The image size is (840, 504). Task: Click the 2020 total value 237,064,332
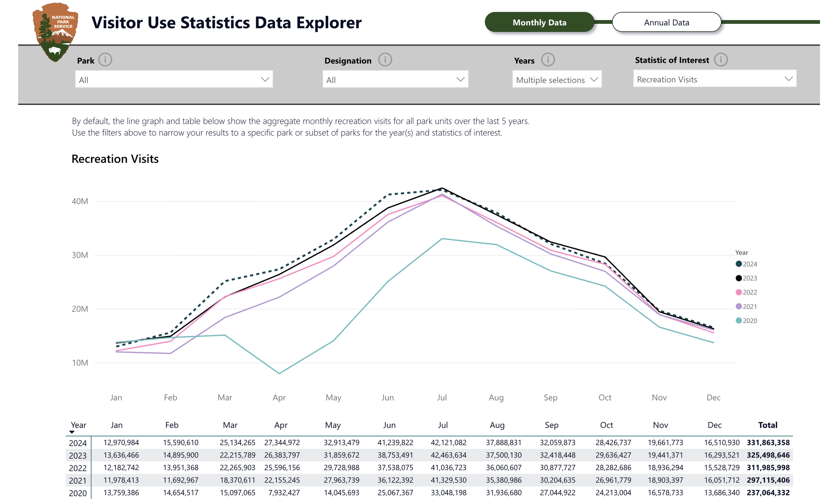(x=768, y=493)
